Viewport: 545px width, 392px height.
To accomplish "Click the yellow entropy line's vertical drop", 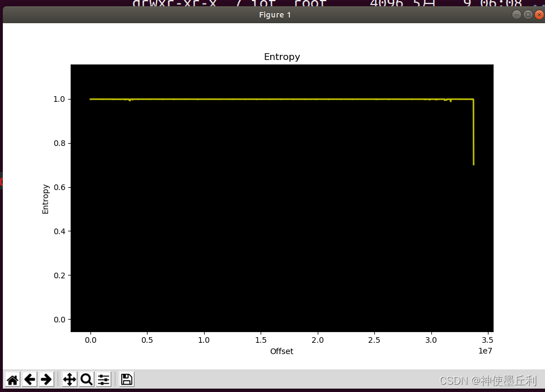I will [x=473, y=132].
